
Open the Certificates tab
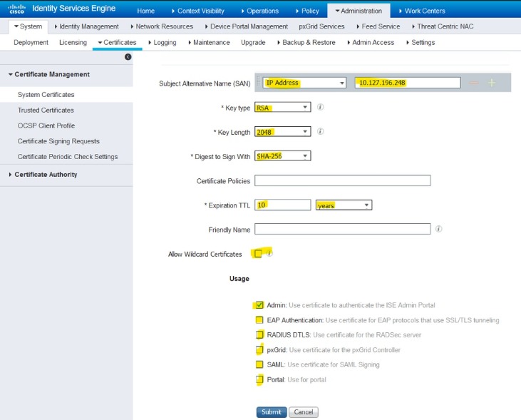click(118, 42)
